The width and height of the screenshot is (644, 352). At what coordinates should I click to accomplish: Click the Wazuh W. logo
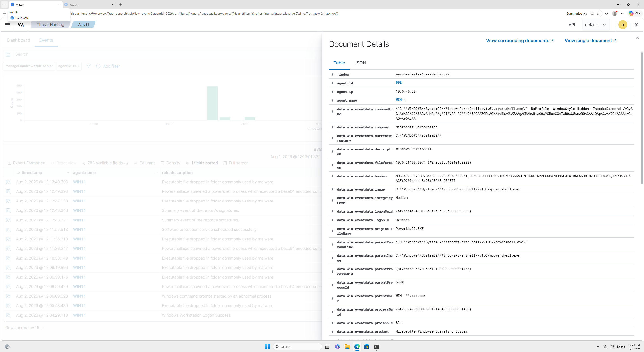click(21, 25)
